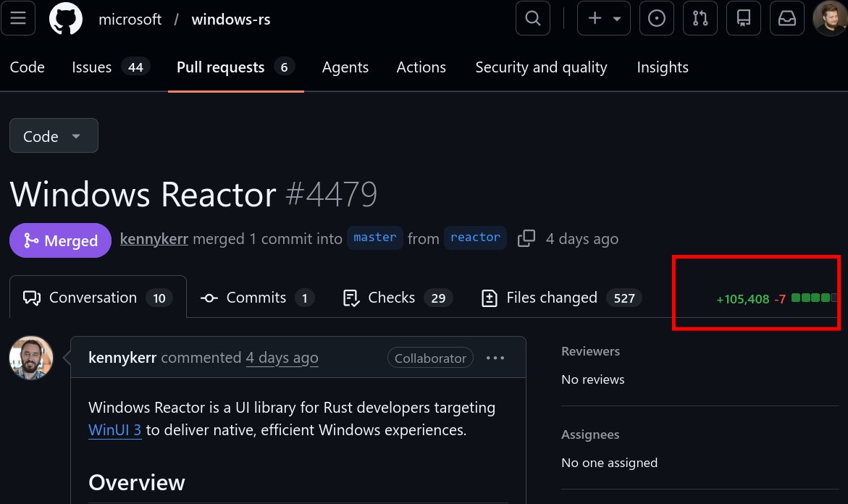
Task: Click the reactor branch label
Action: [x=475, y=238]
